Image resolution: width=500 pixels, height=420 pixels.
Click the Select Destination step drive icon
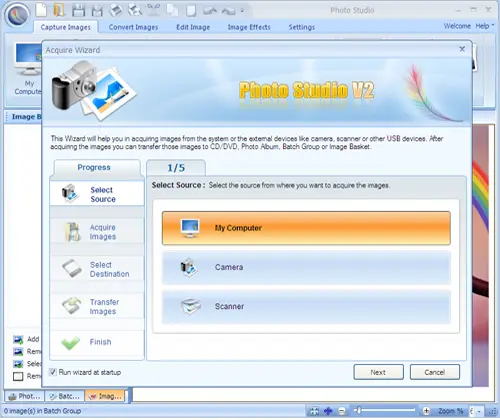pyautogui.click(x=72, y=269)
